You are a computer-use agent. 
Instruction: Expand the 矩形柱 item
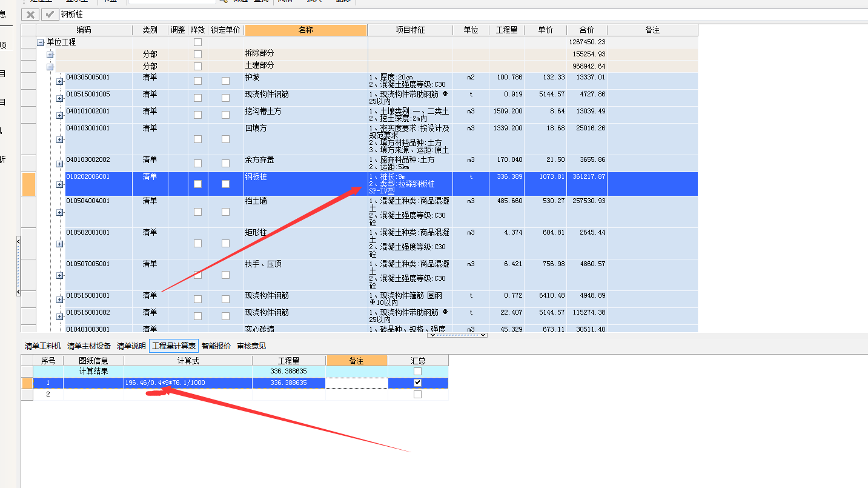pos(60,244)
